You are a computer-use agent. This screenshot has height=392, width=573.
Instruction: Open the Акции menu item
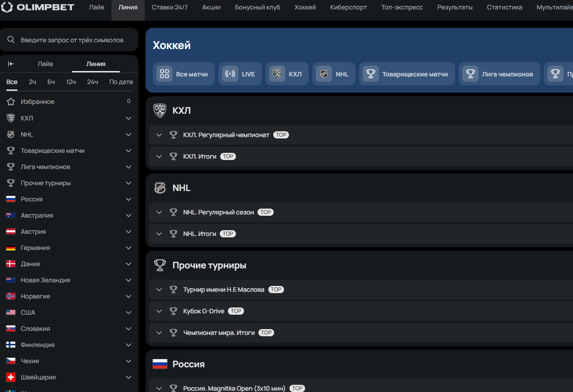211,7
